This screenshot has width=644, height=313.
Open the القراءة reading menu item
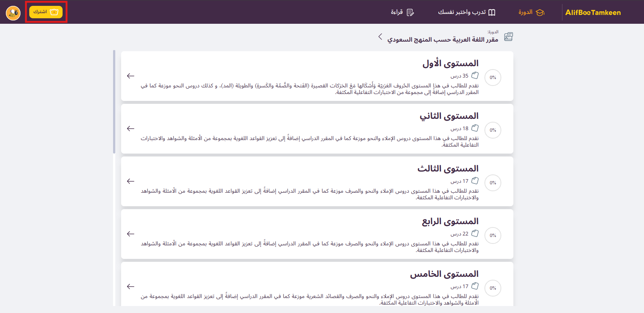402,12
